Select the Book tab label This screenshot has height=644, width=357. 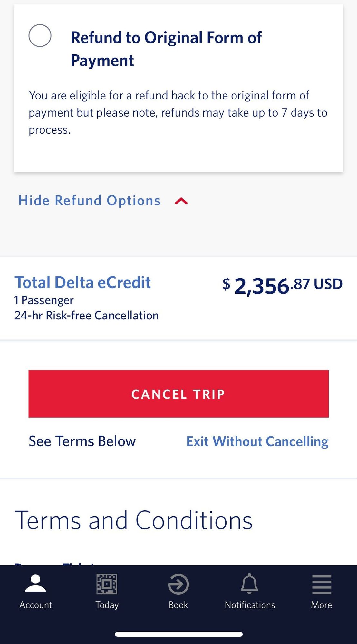(178, 605)
